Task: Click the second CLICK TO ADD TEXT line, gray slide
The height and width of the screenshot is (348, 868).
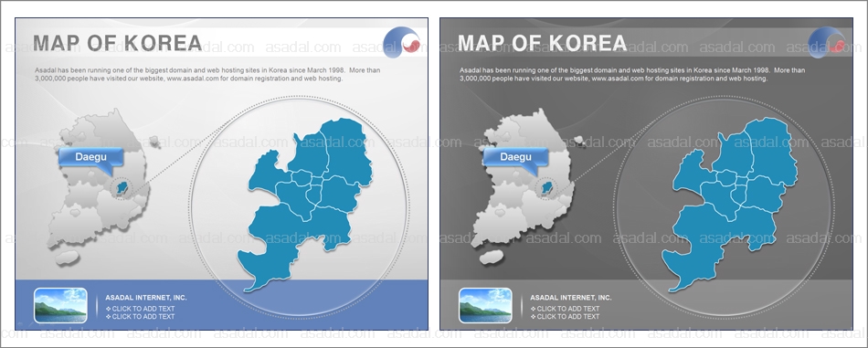Action: (565, 316)
